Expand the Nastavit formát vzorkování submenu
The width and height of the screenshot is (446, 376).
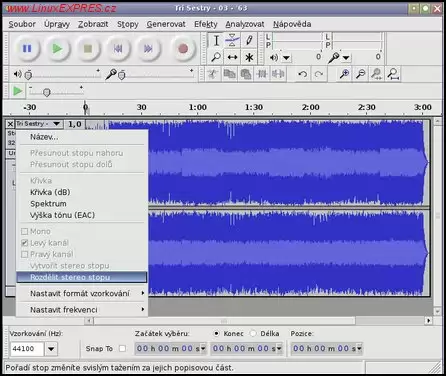82,294
